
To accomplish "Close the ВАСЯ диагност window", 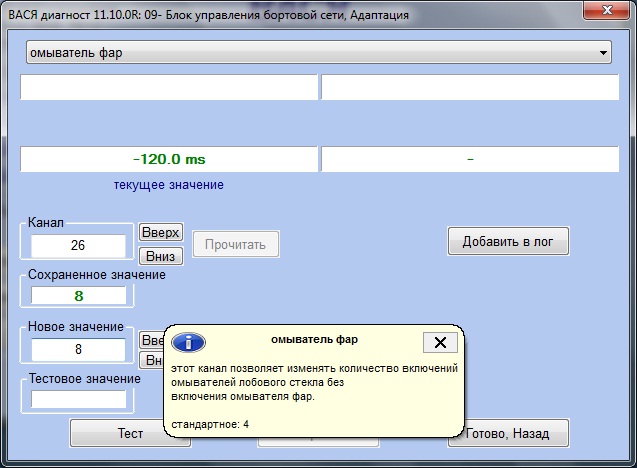I will pos(607,10).
